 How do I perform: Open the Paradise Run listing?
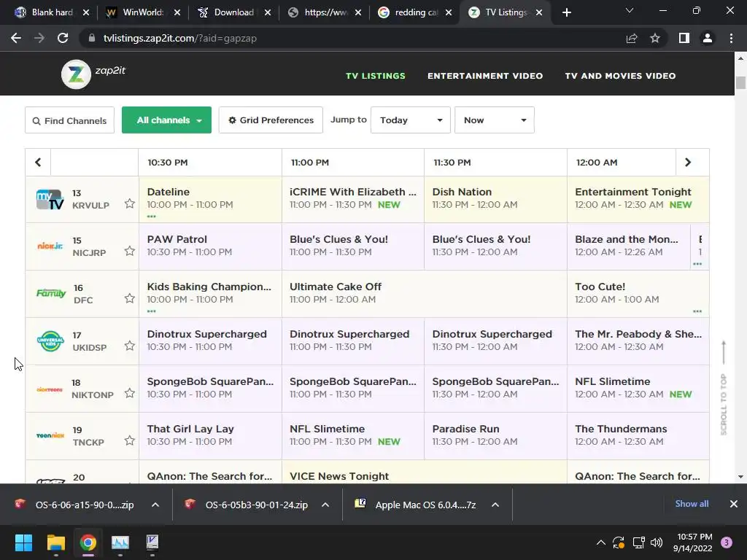pos(495,436)
